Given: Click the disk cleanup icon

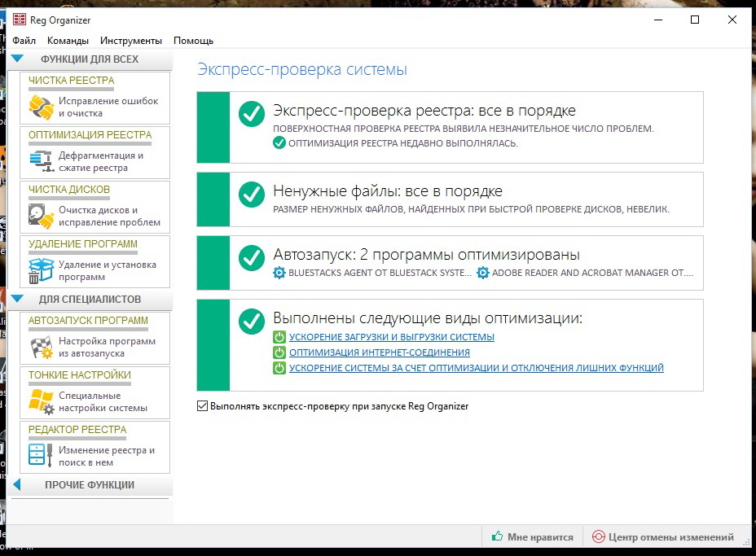Looking at the screenshot, I should (41, 216).
